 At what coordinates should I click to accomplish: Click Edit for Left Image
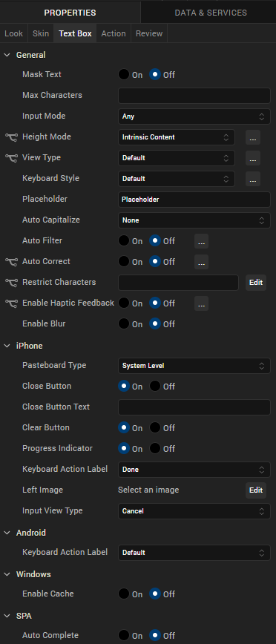click(x=256, y=490)
